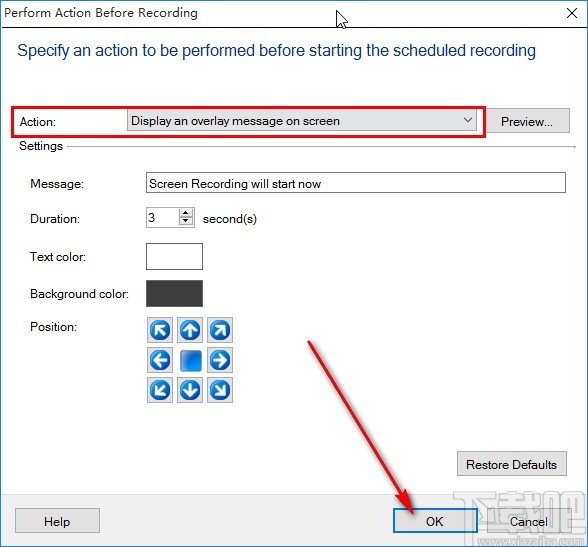Click Restore Defaults

coord(512,464)
